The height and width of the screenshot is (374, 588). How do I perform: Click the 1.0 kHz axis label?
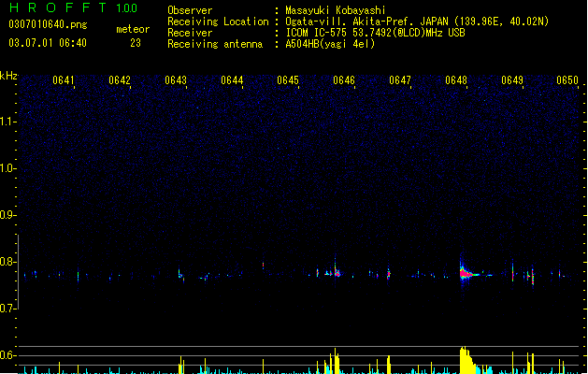click(7, 168)
